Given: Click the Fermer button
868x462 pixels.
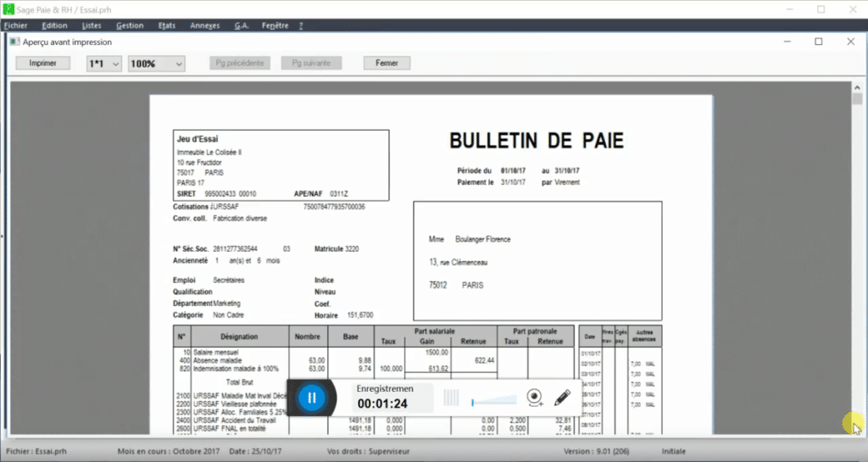Looking at the screenshot, I should pos(387,63).
